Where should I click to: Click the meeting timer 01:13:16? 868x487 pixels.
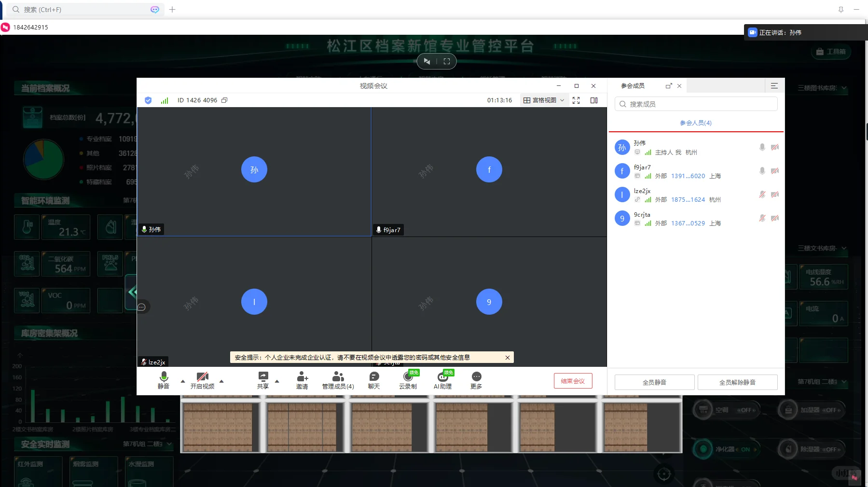pos(499,100)
